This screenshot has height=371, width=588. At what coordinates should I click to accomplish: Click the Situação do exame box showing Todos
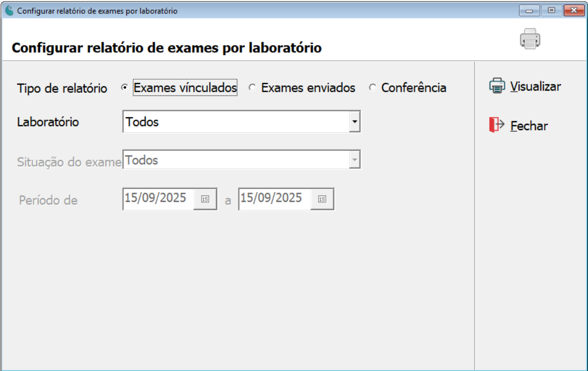[x=242, y=160]
